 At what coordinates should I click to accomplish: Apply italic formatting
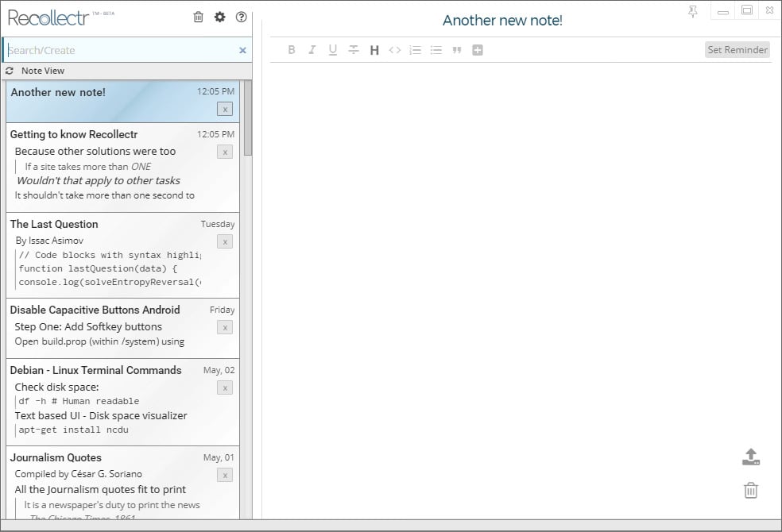tap(312, 50)
